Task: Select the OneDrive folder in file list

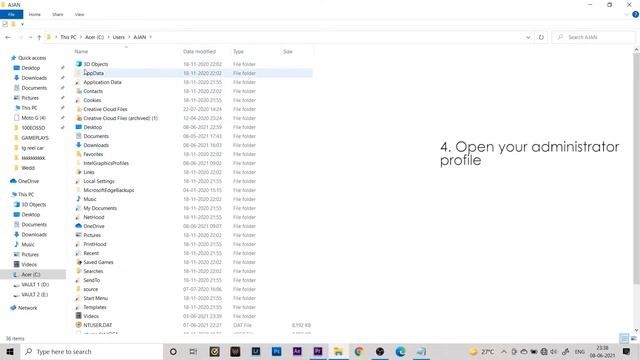Action: click(x=94, y=226)
